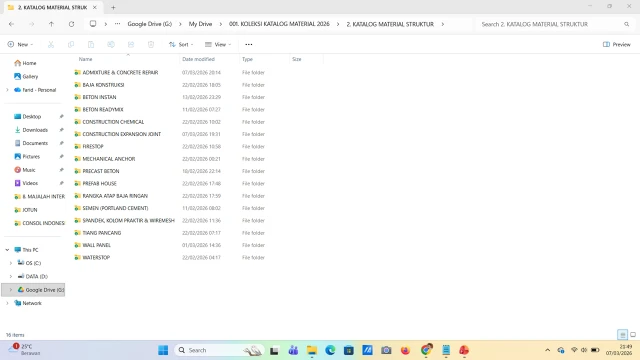
Task: Select BAJA KONSTRUKSI folder
Action: click(x=103, y=85)
